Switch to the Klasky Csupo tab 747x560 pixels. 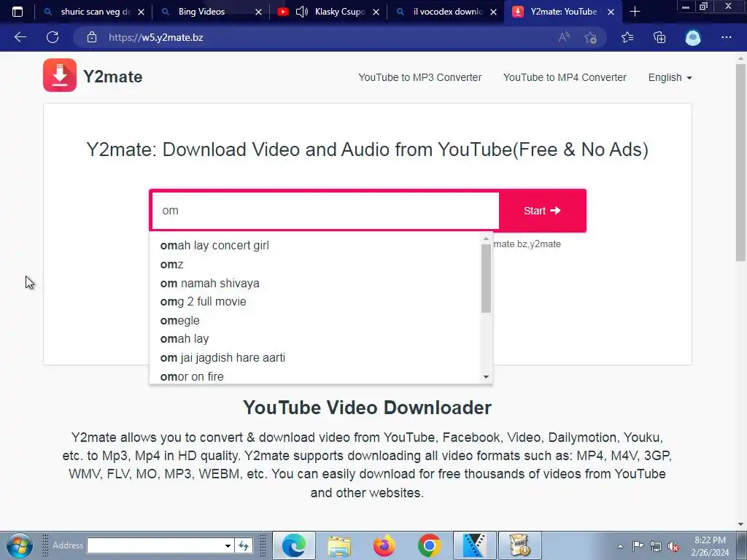[329, 12]
